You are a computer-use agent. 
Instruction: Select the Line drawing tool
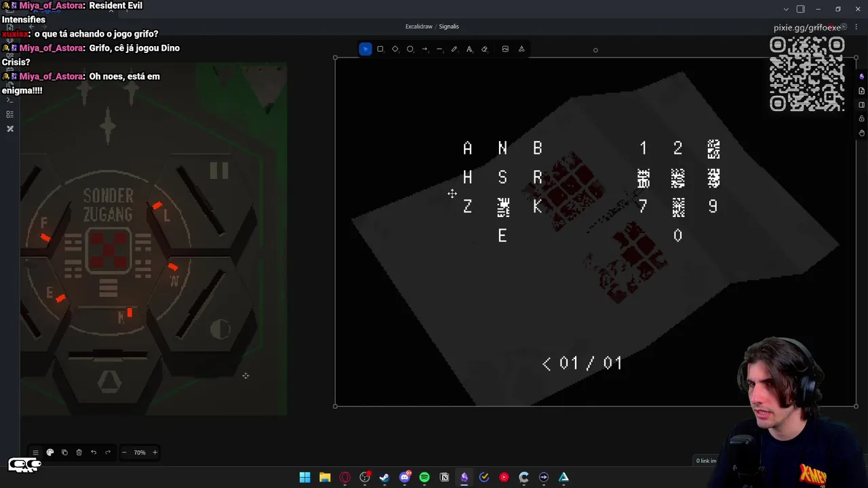tap(439, 49)
